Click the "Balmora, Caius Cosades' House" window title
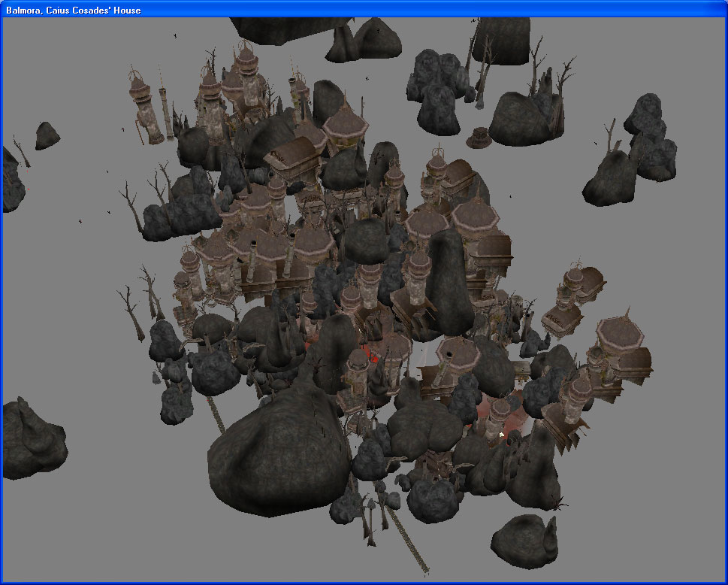The height and width of the screenshot is (585, 728). pos(74,11)
